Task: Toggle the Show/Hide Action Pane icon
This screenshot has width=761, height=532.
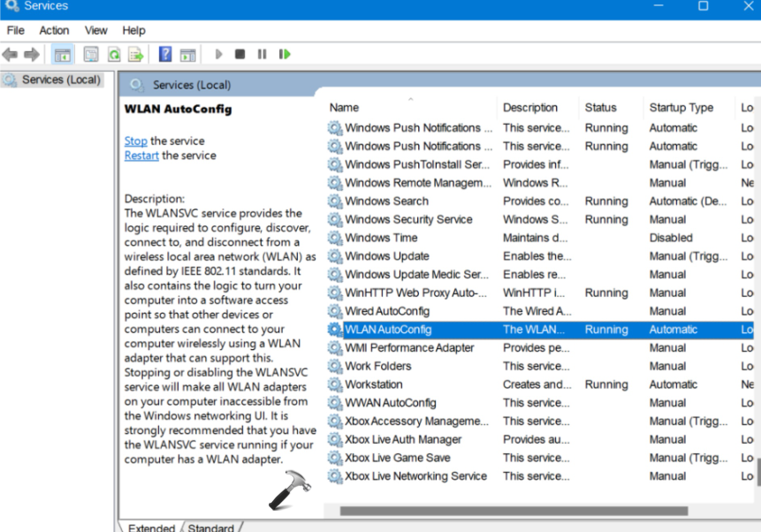Action: [188, 55]
